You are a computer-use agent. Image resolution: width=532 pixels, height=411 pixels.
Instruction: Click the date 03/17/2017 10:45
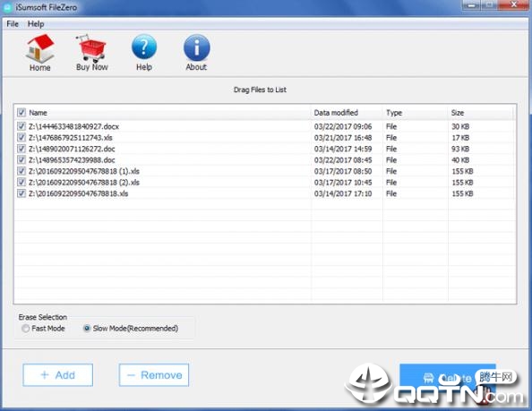coord(343,183)
